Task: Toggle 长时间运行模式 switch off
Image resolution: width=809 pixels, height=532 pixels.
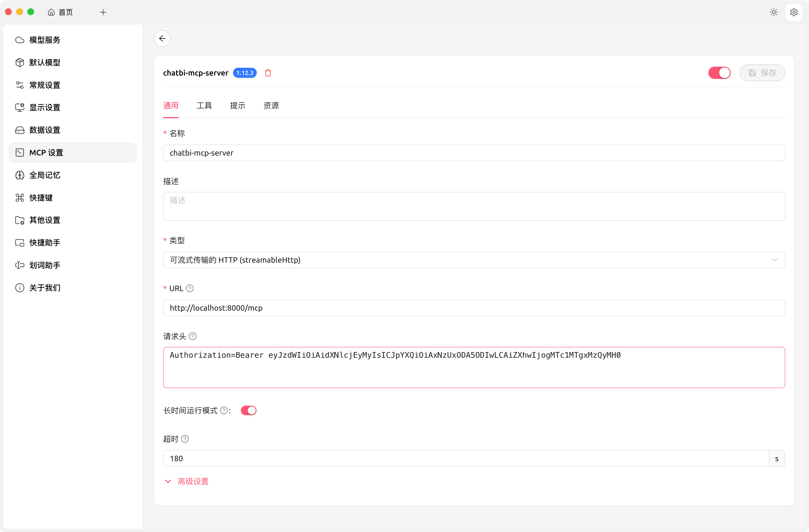Action: 248,411
